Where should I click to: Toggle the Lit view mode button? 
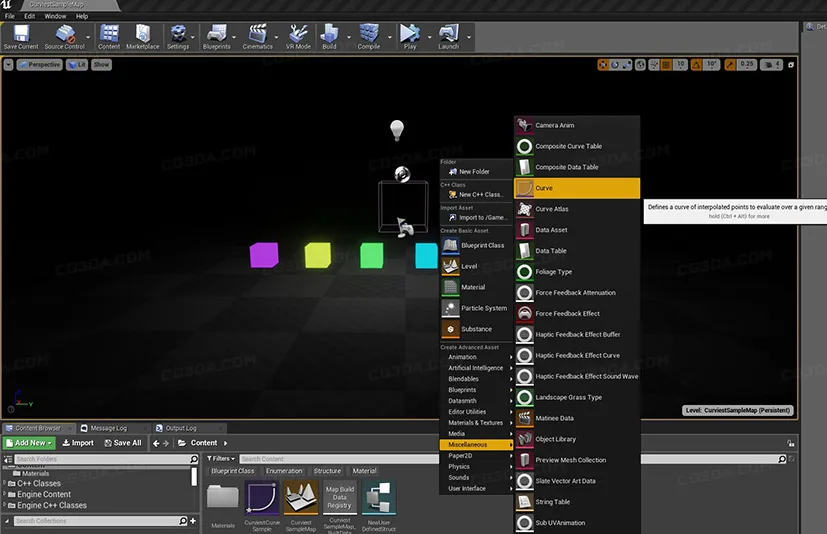pos(77,65)
